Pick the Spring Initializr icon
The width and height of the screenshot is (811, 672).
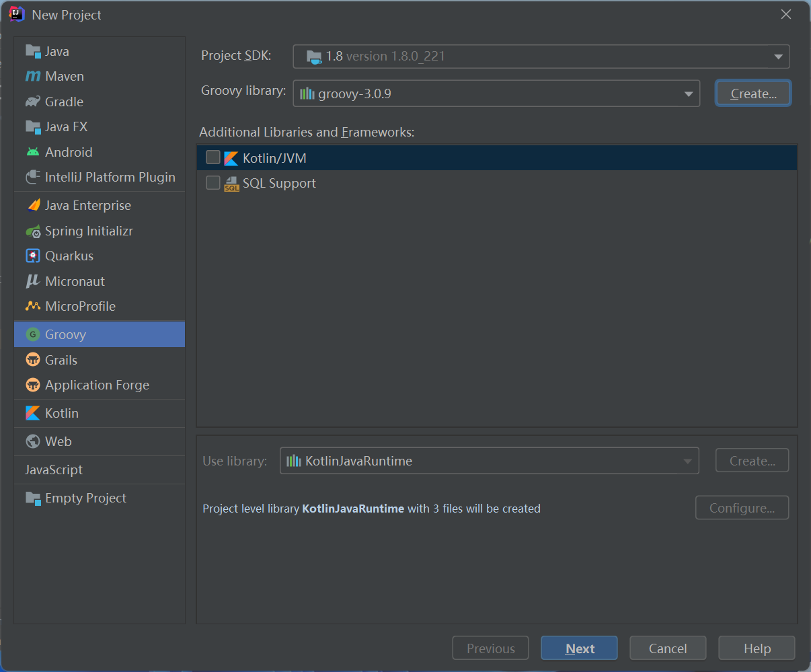click(x=33, y=231)
